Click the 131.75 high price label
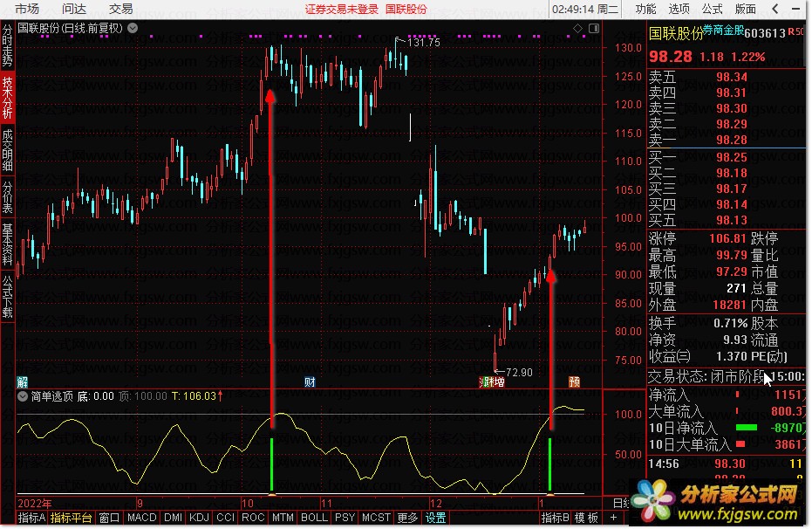 (424, 43)
